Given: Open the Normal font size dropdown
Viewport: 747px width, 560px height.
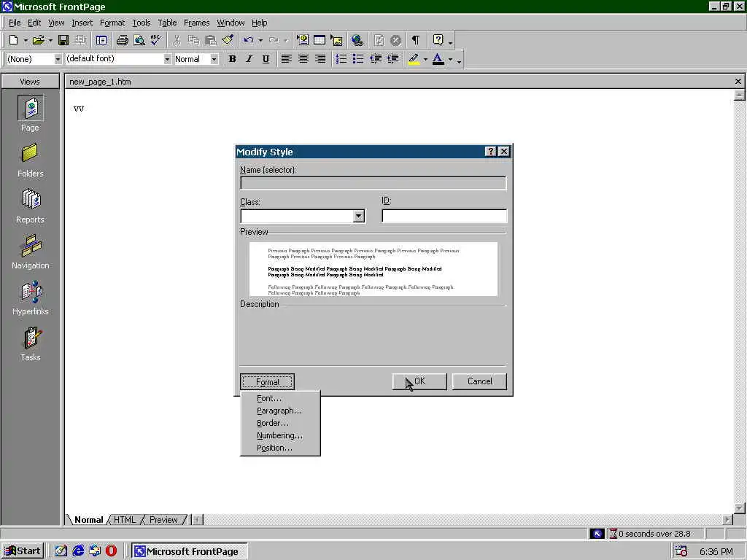Looking at the screenshot, I should [214, 59].
